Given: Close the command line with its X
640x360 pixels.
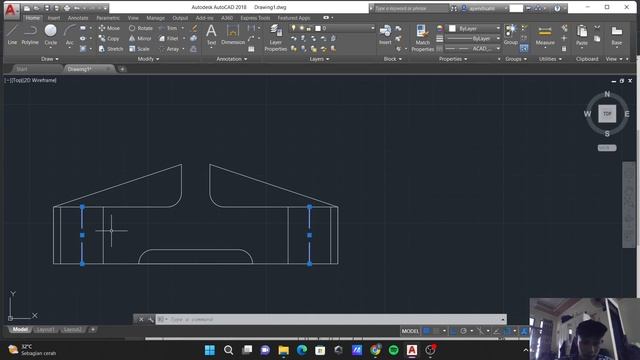Looking at the screenshot, I should pos(141,319).
